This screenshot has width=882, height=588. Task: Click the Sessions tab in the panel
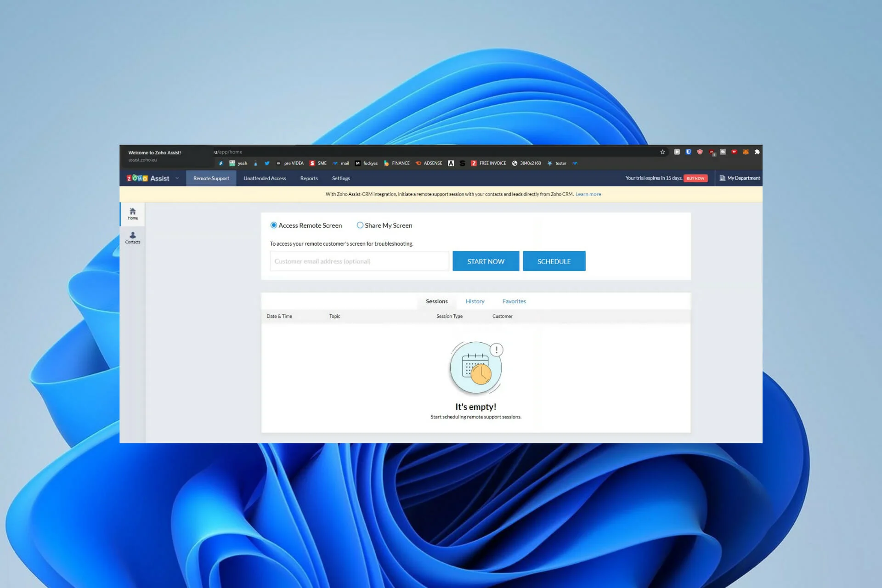pyautogui.click(x=436, y=300)
